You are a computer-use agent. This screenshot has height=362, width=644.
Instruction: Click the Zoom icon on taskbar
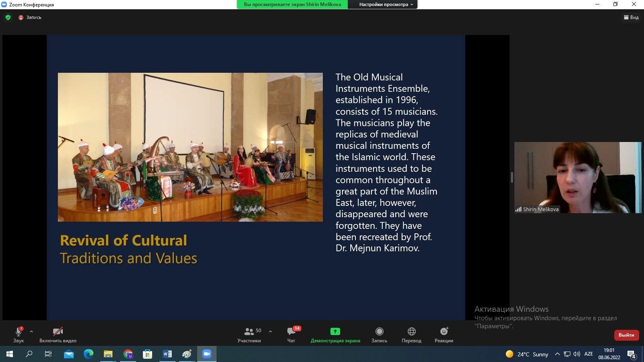(207, 354)
